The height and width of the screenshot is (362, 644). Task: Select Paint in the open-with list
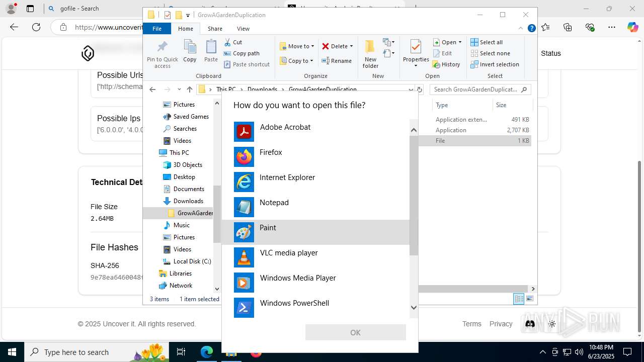[316, 232]
